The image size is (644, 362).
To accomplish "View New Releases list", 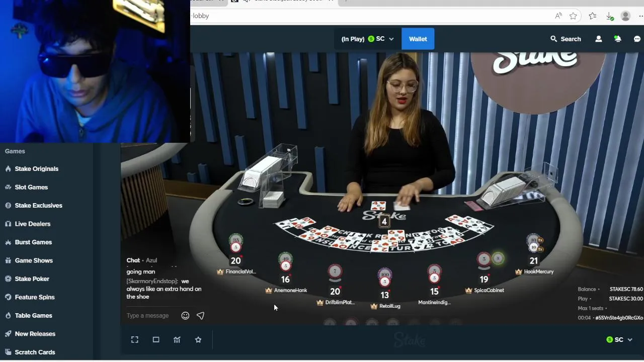I will point(35,334).
